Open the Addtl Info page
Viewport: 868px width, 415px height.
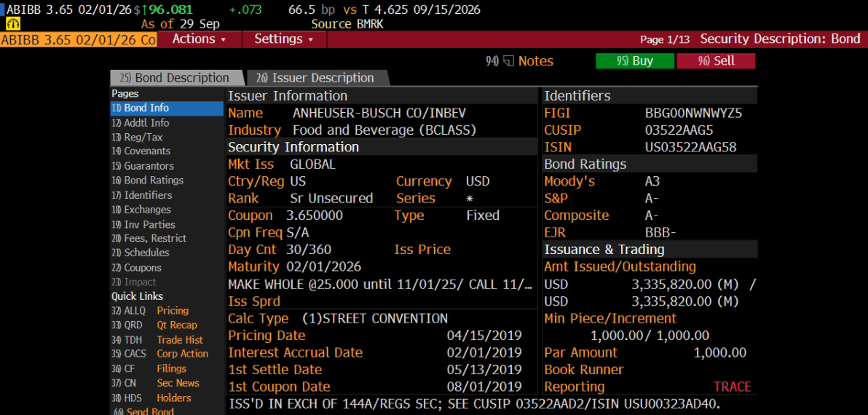[x=141, y=123]
